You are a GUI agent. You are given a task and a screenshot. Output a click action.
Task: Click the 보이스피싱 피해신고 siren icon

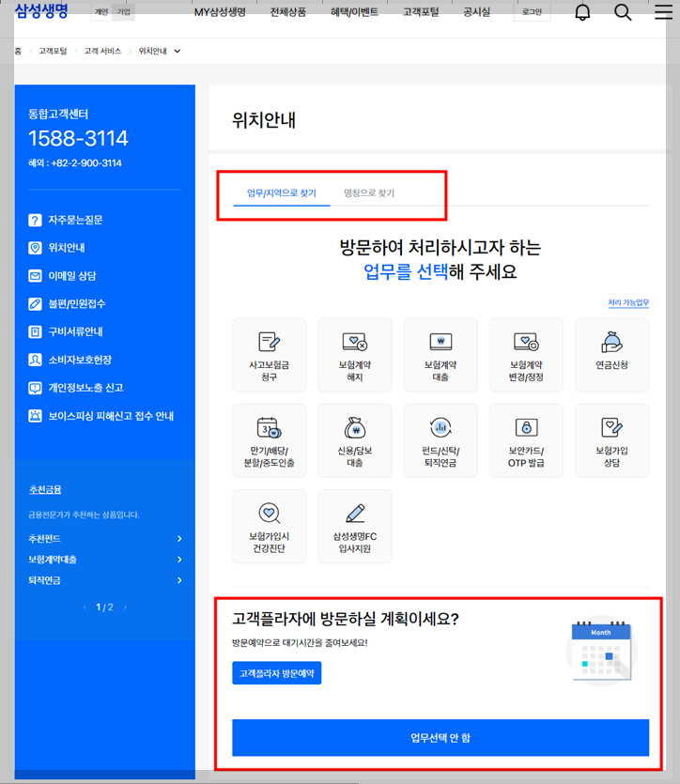point(35,416)
